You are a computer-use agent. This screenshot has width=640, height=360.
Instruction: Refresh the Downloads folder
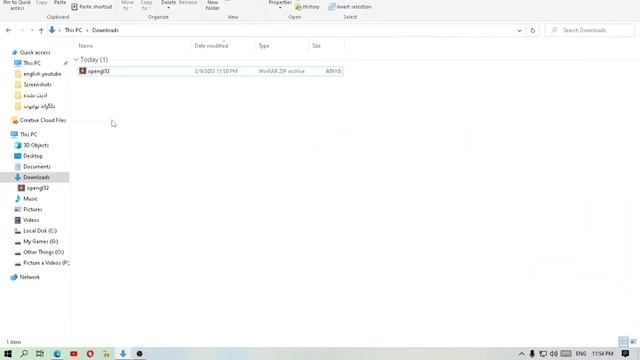click(532, 30)
